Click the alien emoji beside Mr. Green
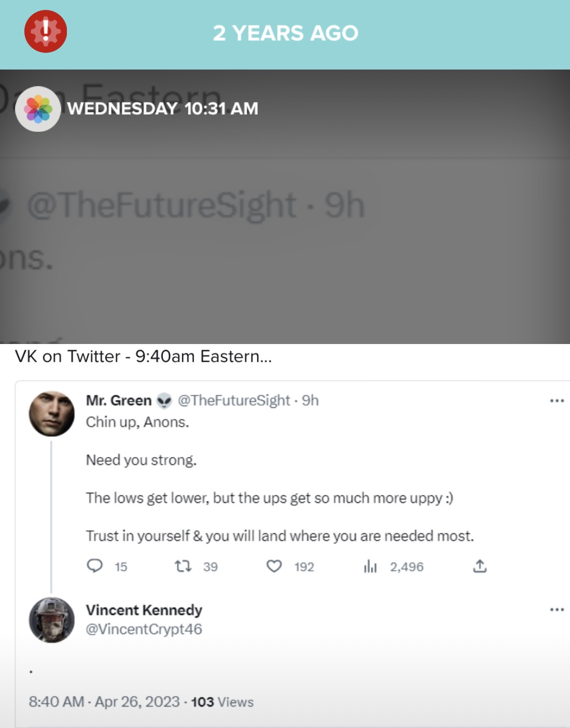Viewport: 570px width, 728px height. pos(164,401)
